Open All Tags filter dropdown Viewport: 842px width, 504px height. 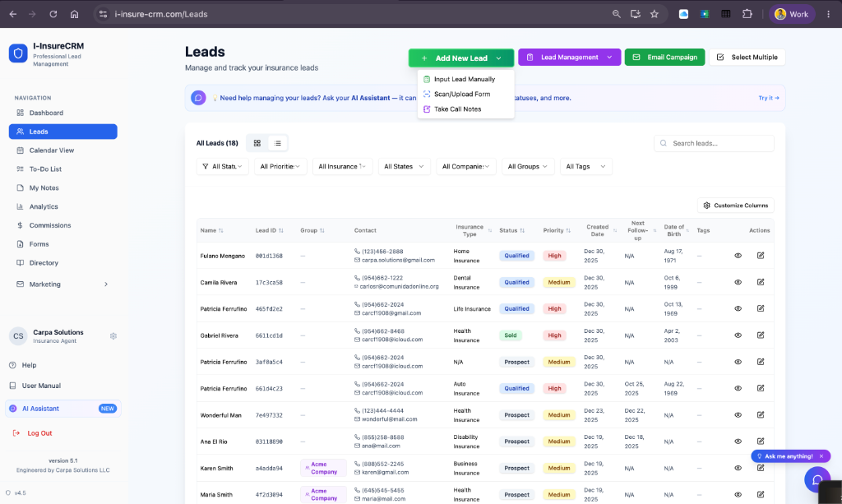click(x=585, y=166)
